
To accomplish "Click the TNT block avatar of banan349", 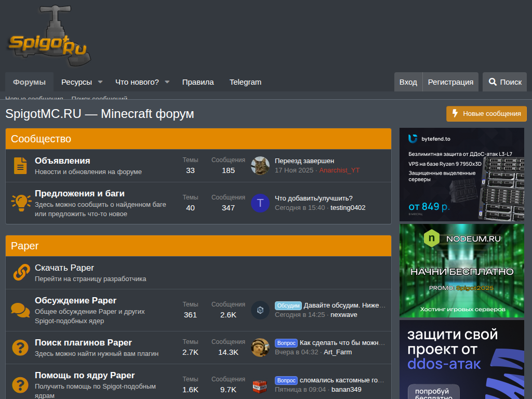I will 260,385.
